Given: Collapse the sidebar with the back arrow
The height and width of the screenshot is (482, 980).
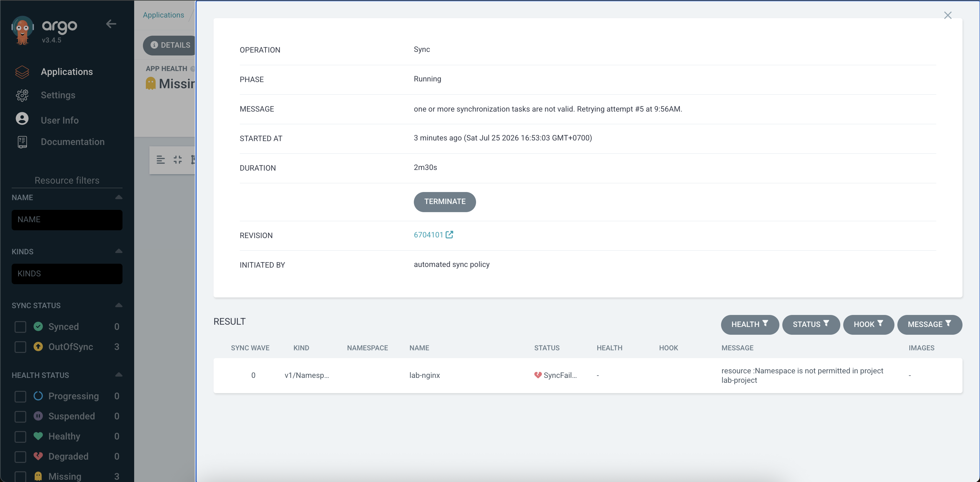Looking at the screenshot, I should [x=111, y=24].
